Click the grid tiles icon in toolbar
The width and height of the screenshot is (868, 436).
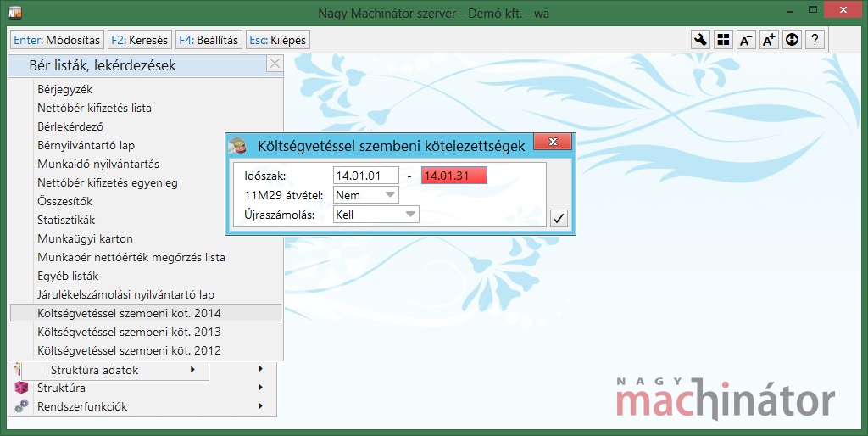[723, 40]
